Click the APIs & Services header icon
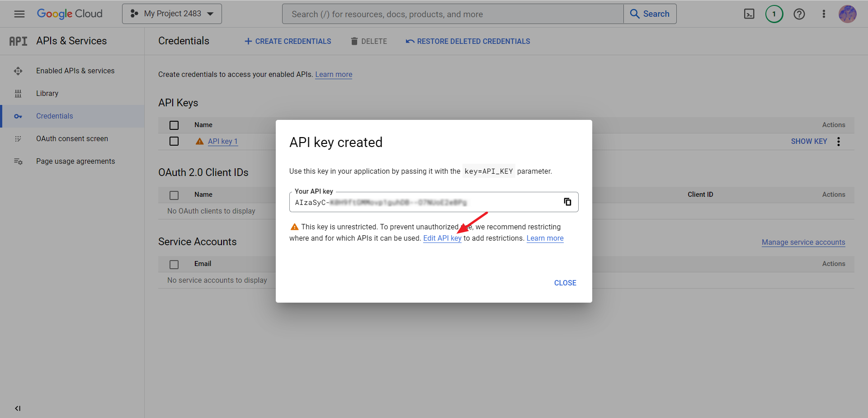868x418 pixels. [x=18, y=41]
